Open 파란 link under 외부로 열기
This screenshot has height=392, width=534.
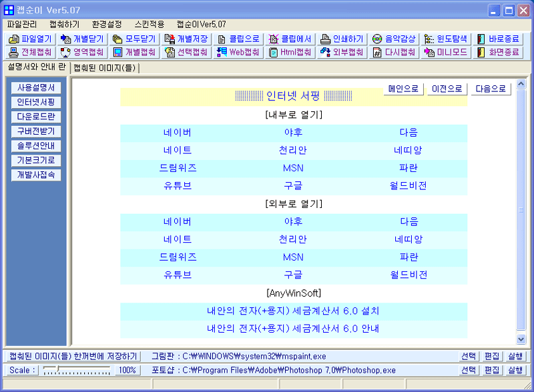409,257
